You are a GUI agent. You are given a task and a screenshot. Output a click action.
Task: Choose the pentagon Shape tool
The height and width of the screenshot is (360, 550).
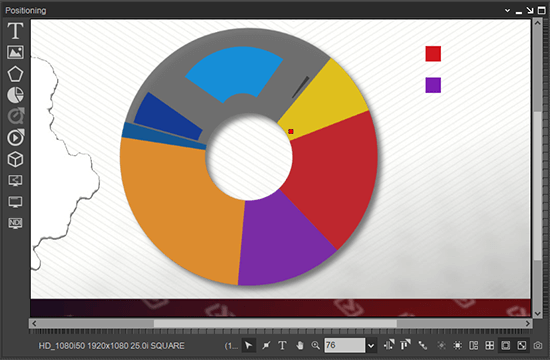(x=15, y=74)
